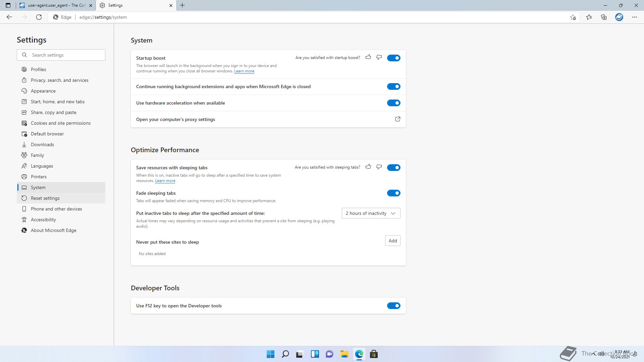Expand the 2 hours of inactivity dropdown

pos(371,213)
